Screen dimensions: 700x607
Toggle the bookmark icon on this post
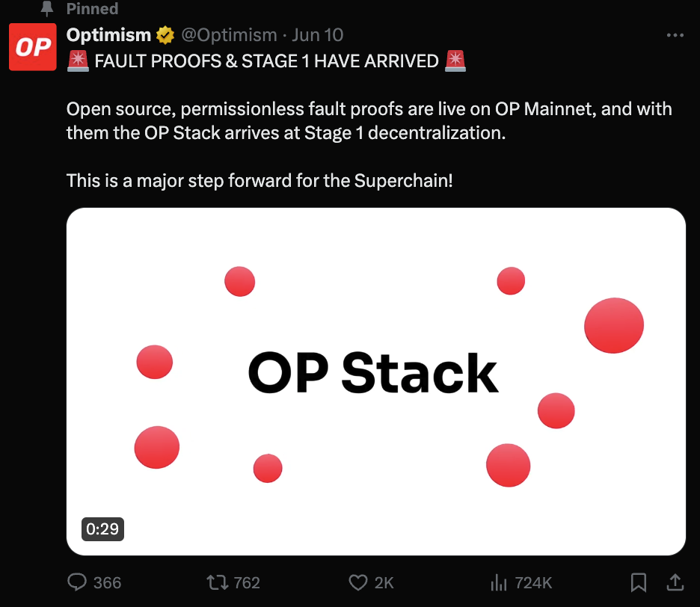point(639,582)
